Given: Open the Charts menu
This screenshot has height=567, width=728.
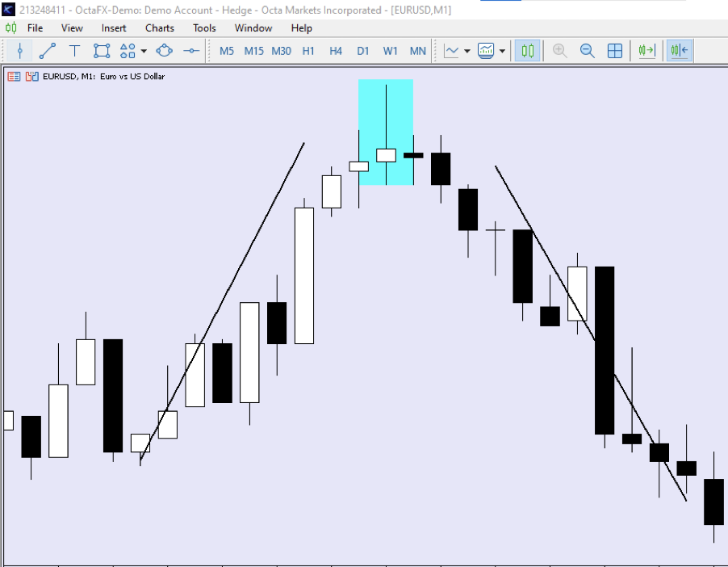Looking at the screenshot, I should [160, 28].
